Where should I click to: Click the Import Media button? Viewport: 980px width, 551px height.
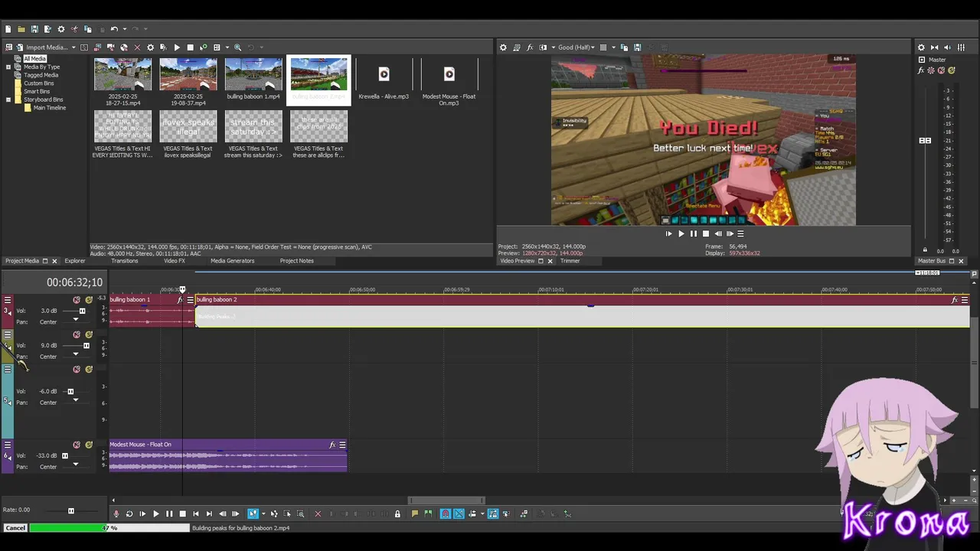click(43, 47)
